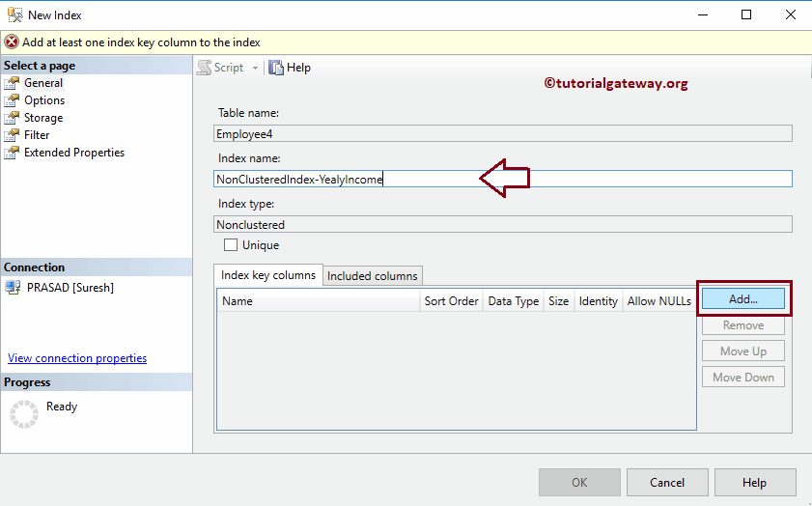Click the Ready progress spinner icon
The image size is (812, 506).
pyautogui.click(x=24, y=414)
